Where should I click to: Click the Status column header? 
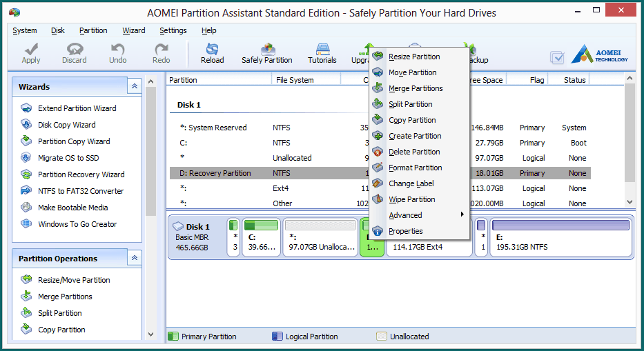(569, 79)
